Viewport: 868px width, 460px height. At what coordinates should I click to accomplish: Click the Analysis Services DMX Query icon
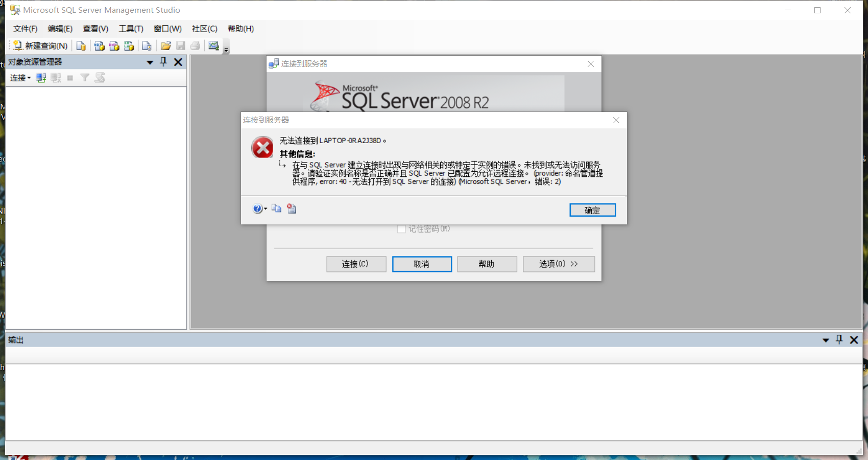tap(114, 45)
